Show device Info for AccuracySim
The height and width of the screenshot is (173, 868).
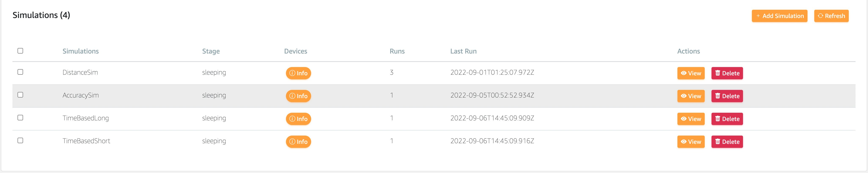coord(298,96)
